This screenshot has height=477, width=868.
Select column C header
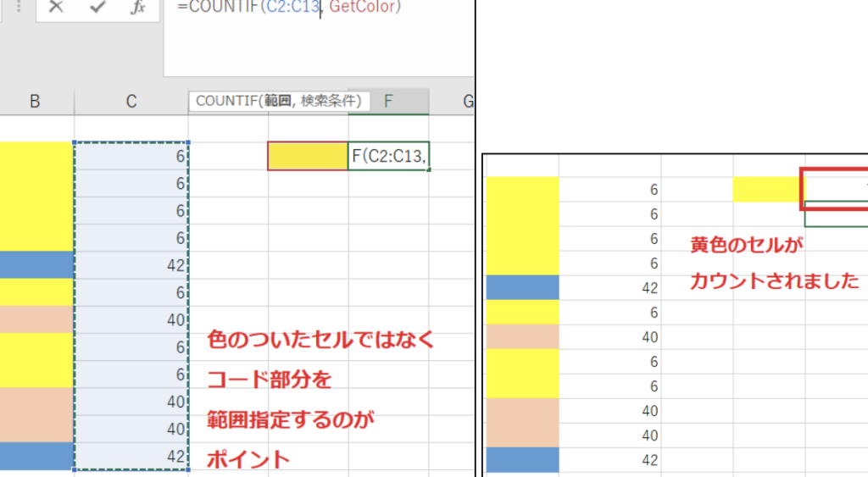tap(131, 102)
